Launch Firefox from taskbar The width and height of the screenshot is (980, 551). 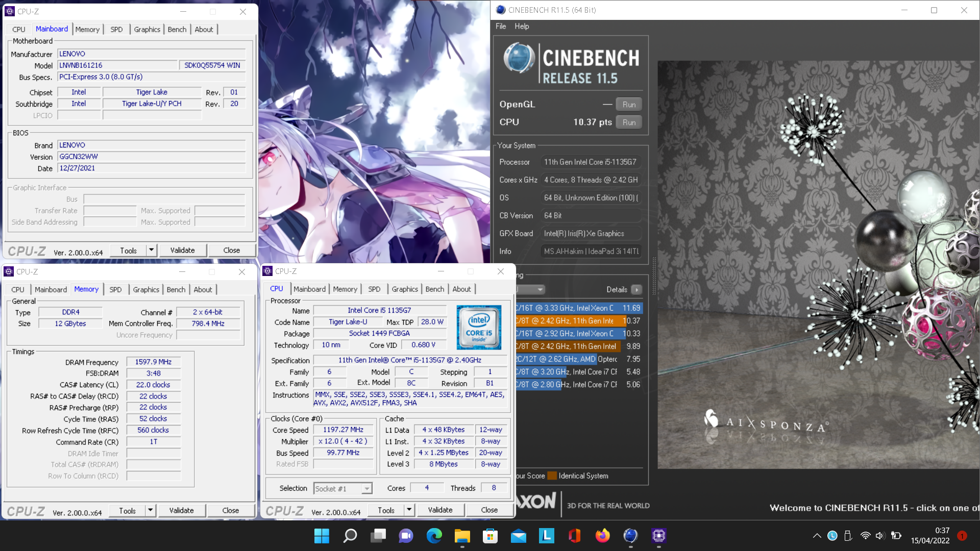603,536
